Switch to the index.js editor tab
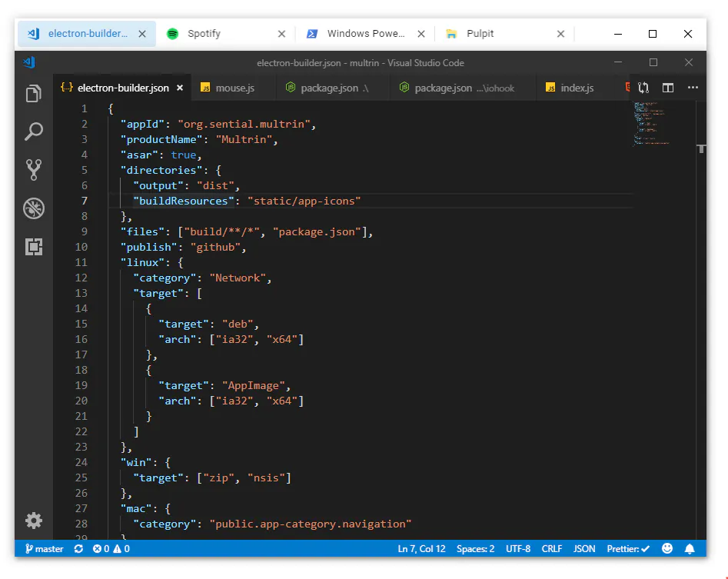The image size is (728, 579). [570, 88]
